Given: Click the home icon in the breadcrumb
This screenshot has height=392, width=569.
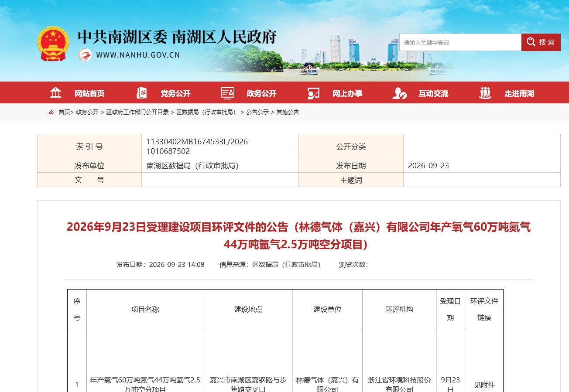Looking at the screenshot, I should (x=51, y=112).
